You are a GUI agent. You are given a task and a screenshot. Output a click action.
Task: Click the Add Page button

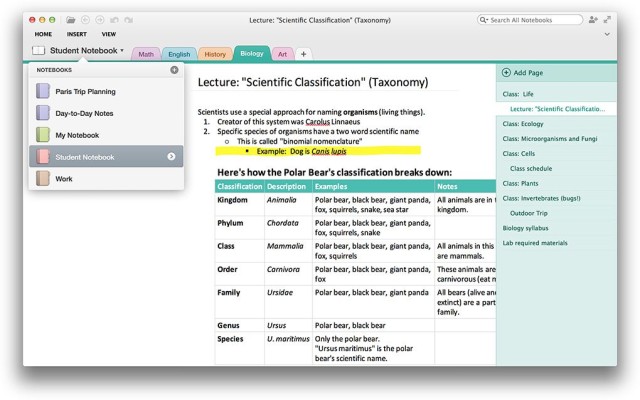click(524, 73)
